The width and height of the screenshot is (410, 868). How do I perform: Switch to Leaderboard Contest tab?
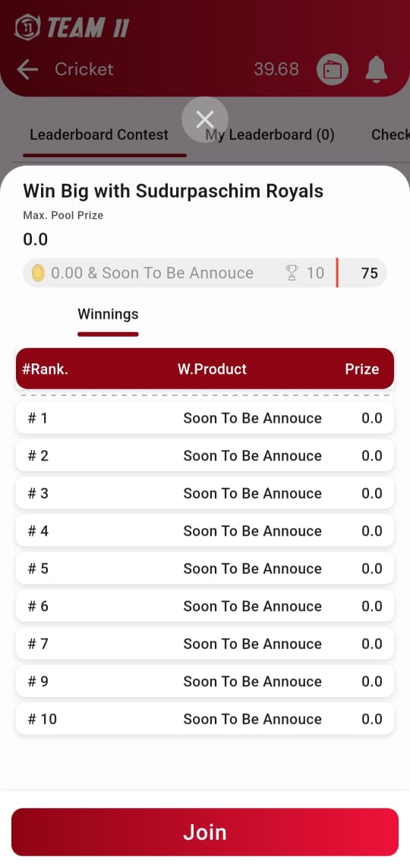(99, 135)
